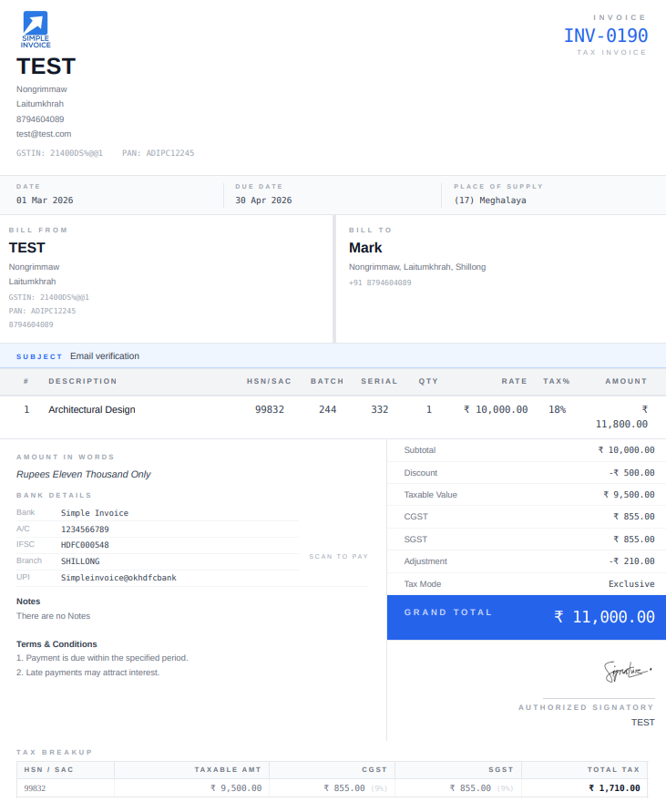
Task: Select the invoice date 01 Mar 2026
Action: click(45, 200)
